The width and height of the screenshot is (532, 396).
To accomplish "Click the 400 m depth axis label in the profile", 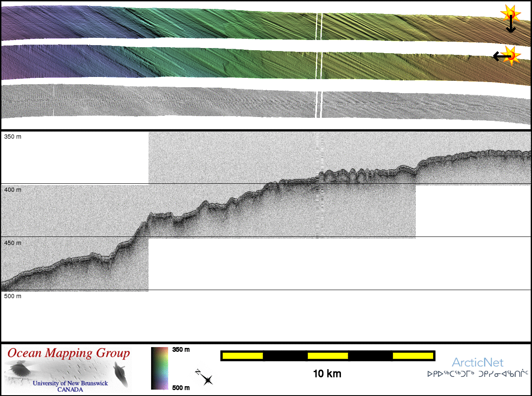I will click(x=13, y=190).
